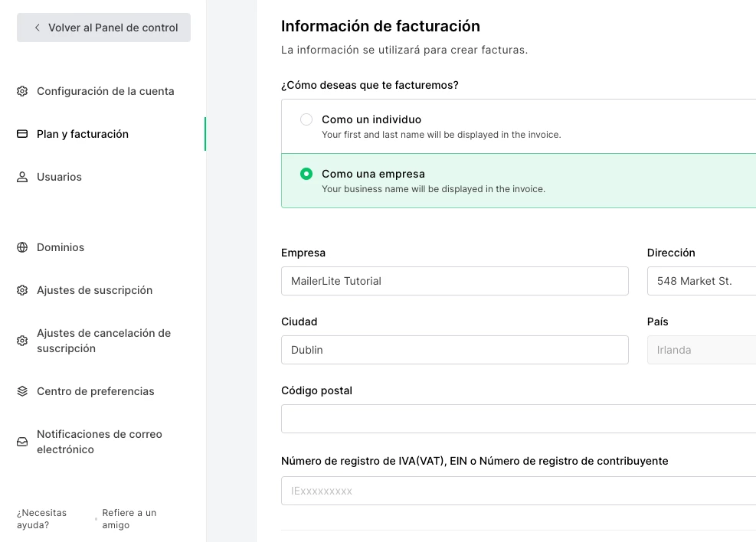Click the gear icon for Ajustes de cancelación

pos(22,341)
